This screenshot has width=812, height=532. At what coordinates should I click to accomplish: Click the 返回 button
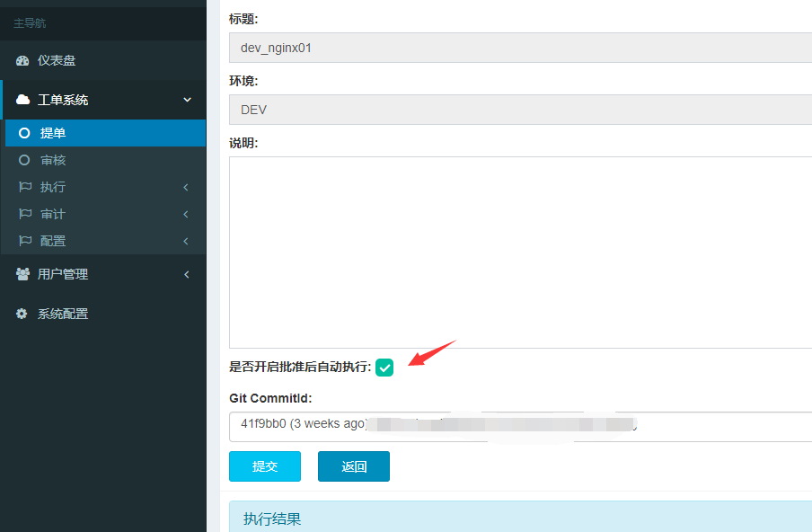click(354, 466)
